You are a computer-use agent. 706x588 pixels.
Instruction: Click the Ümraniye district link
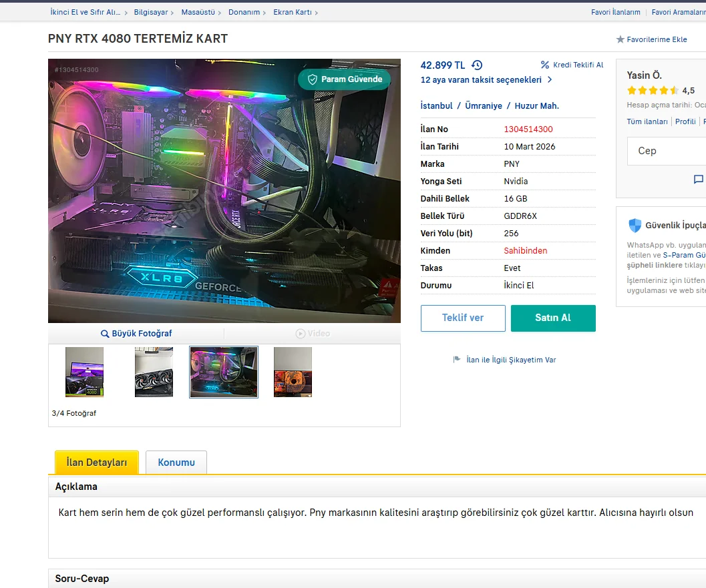tap(483, 105)
